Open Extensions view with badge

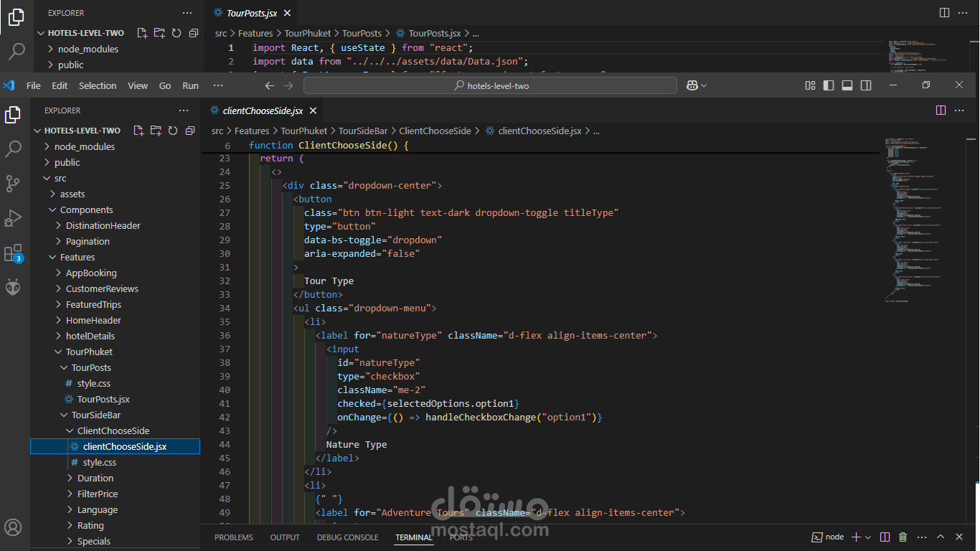(x=13, y=253)
